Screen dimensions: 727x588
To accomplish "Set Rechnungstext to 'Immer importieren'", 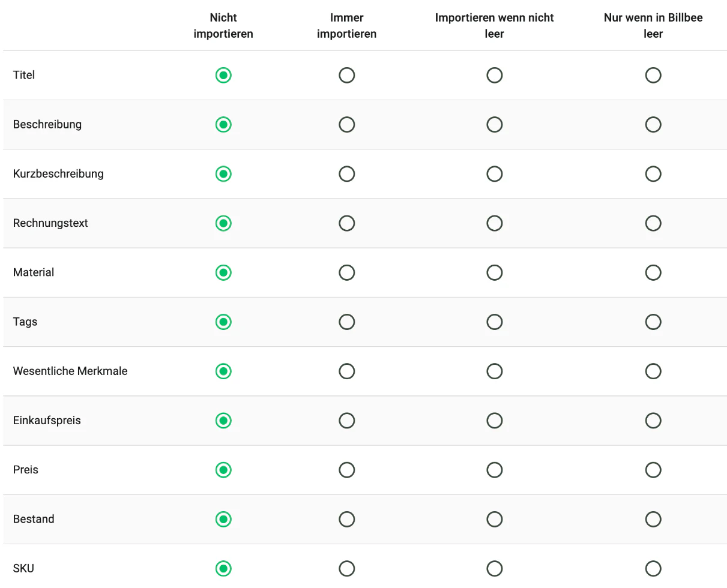I will (x=347, y=223).
